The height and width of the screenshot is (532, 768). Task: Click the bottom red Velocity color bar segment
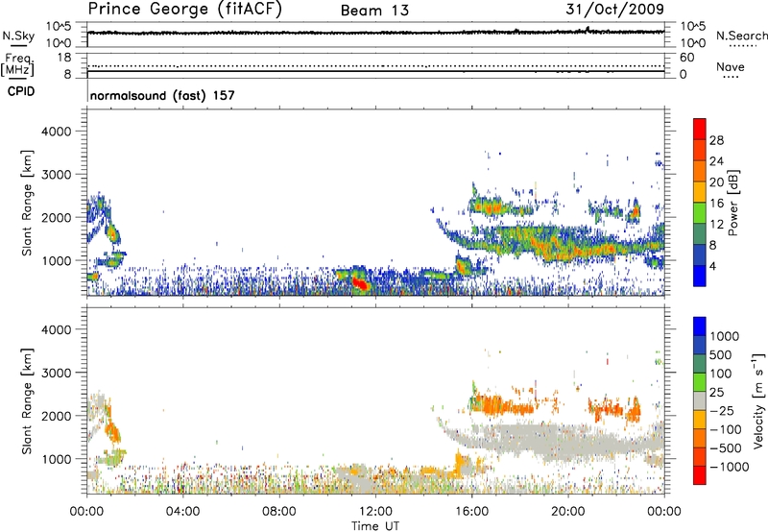(700, 475)
